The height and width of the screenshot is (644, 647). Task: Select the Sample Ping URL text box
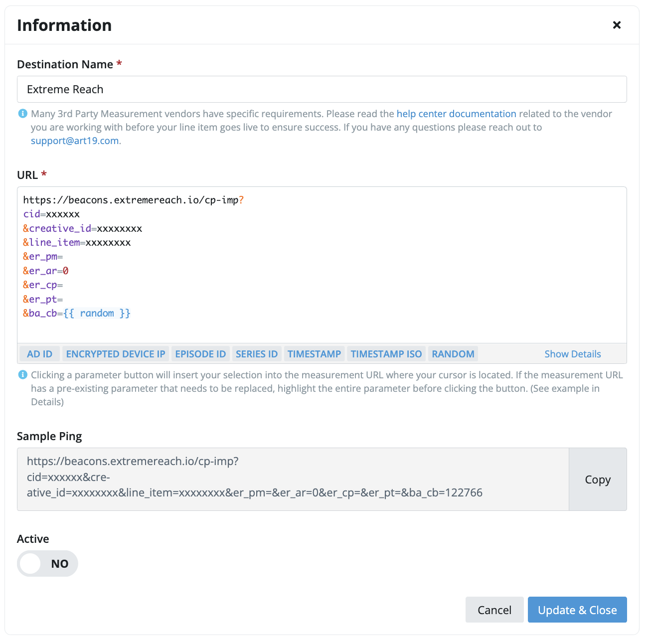[x=293, y=479]
